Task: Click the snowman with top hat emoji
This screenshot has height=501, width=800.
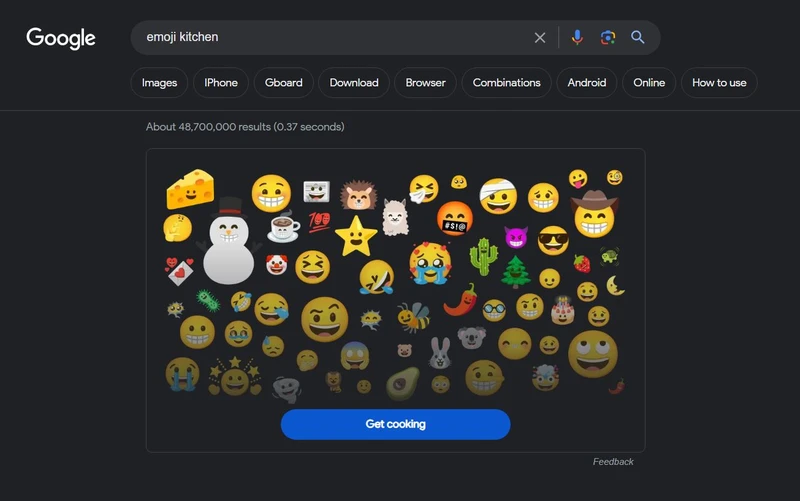Action: tap(229, 241)
